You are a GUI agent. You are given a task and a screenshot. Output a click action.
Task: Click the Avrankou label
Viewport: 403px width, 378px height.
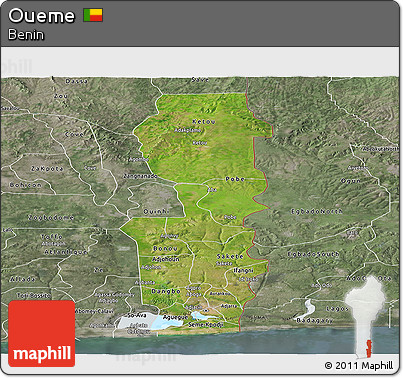point(220,294)
